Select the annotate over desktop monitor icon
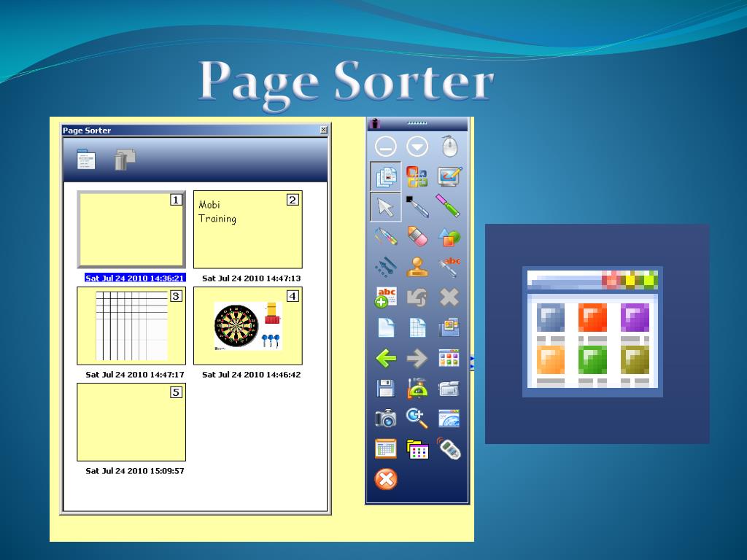 (x=449, y=176)
